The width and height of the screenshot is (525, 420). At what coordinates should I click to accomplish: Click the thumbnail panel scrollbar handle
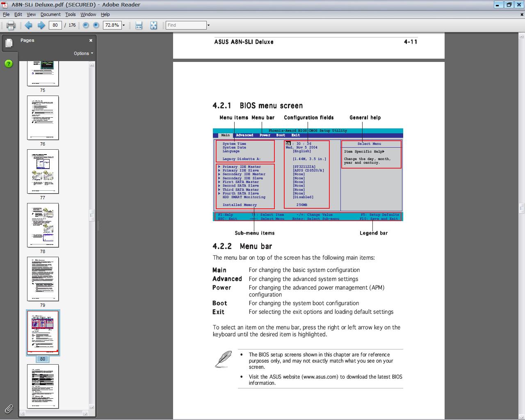coord(92,215)
